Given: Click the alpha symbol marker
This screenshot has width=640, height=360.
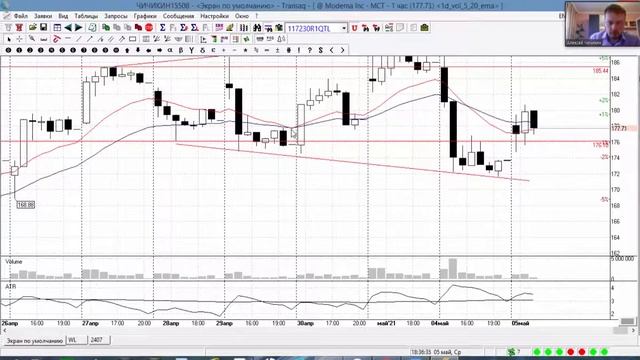Looking at the screenshot, I should tap(170, 50).
